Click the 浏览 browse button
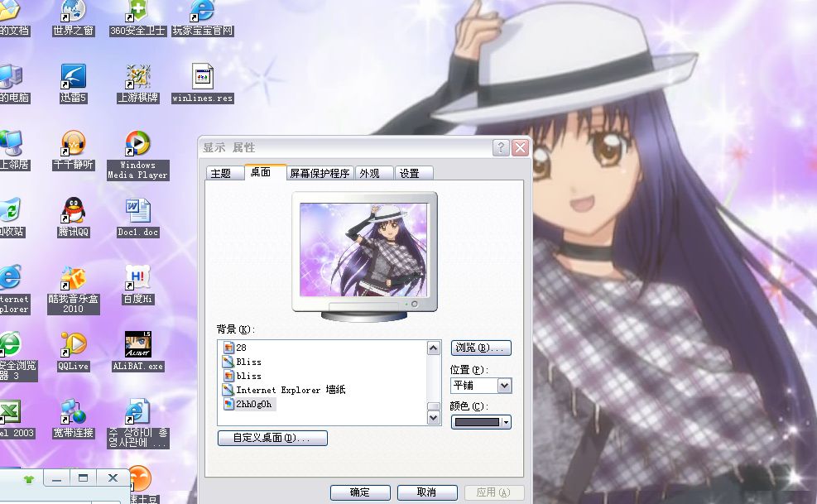Screen dimensions: 817x504 [481, 348]
